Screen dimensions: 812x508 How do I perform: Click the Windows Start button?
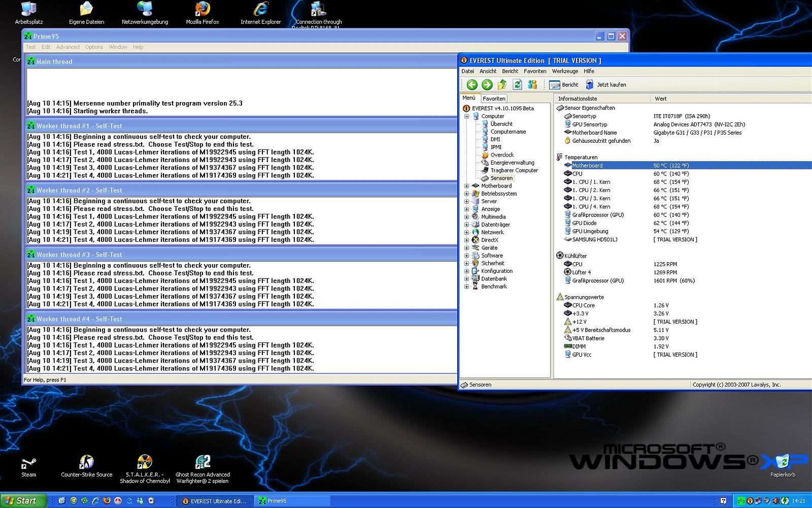point(22,501)
